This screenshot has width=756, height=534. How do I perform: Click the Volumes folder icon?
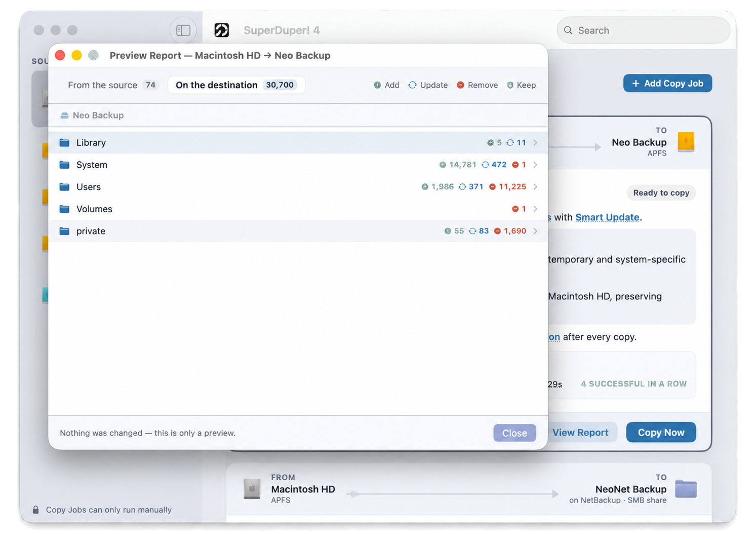pos(64,209)
